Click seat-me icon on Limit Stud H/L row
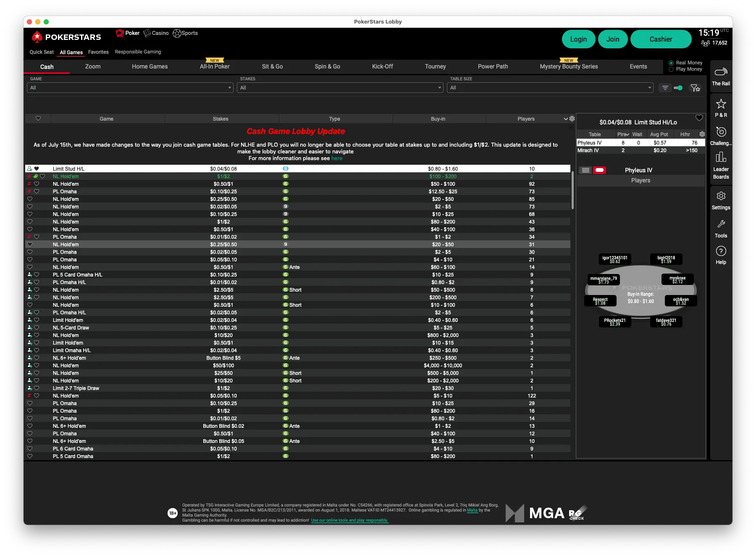Viewport: 756px width, 556px height. [29, 169]
